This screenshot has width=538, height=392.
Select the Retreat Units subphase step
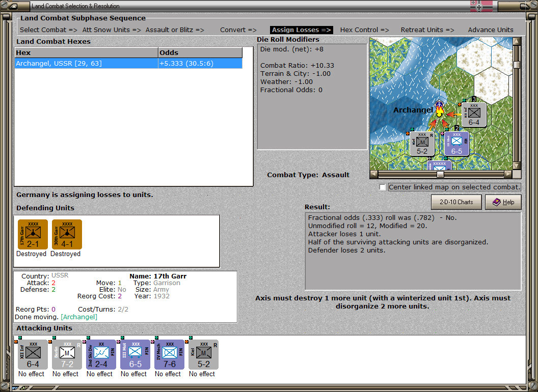tap(427, 30)
